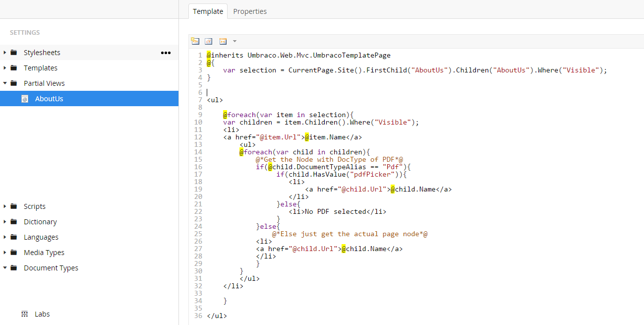Select the Stylesheets label in the tree
The height and width of the screenshot is (325, 644).
42,53
